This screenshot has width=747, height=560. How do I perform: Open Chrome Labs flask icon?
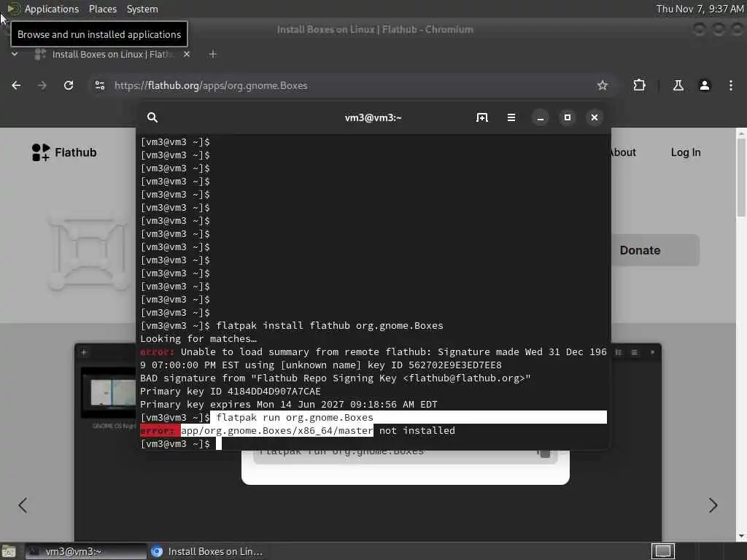[678, 85]
